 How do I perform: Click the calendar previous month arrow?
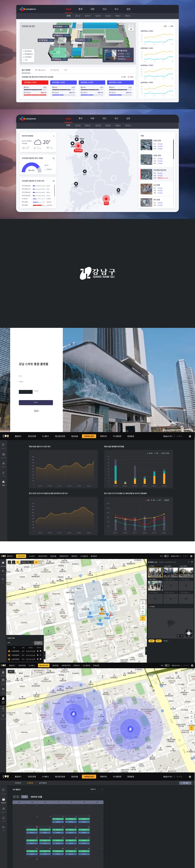pyautogui.click(x=15, y=797)
